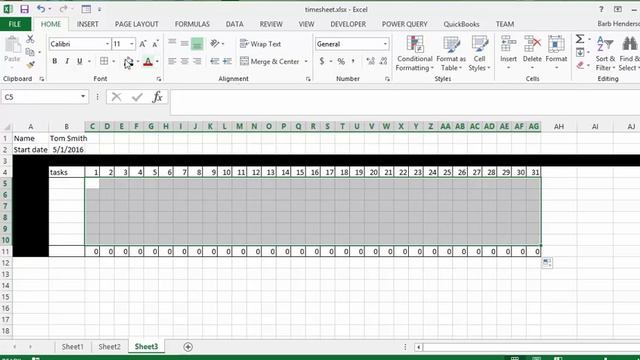This screenshot has width=640, height=360.
Task: Open the Name Box dropdown arrow
Action: (83, 97)
